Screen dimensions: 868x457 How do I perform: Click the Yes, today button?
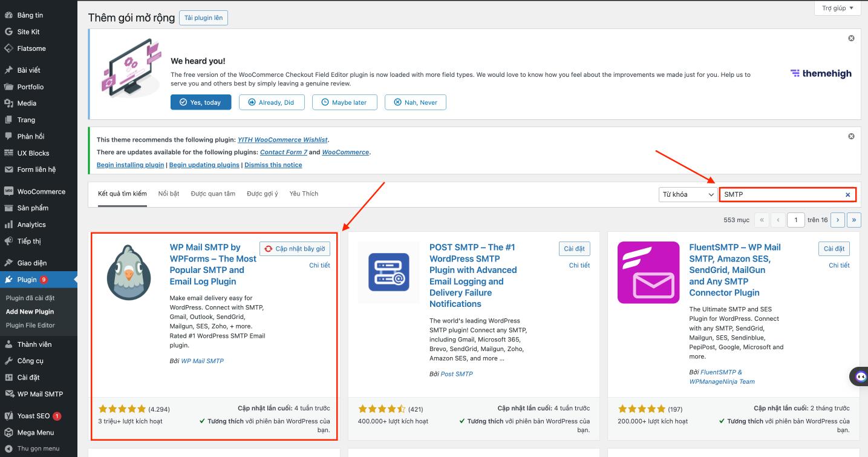[200, 102]
